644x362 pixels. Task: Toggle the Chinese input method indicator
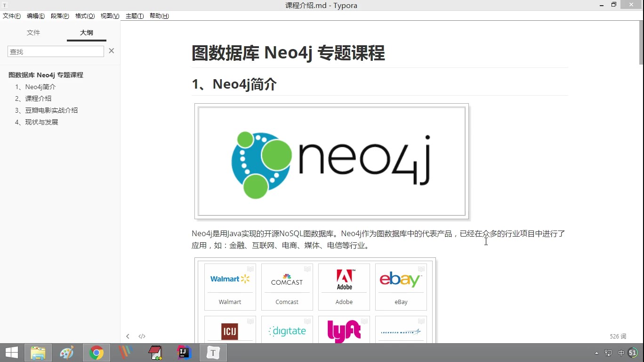coord(621,353)
